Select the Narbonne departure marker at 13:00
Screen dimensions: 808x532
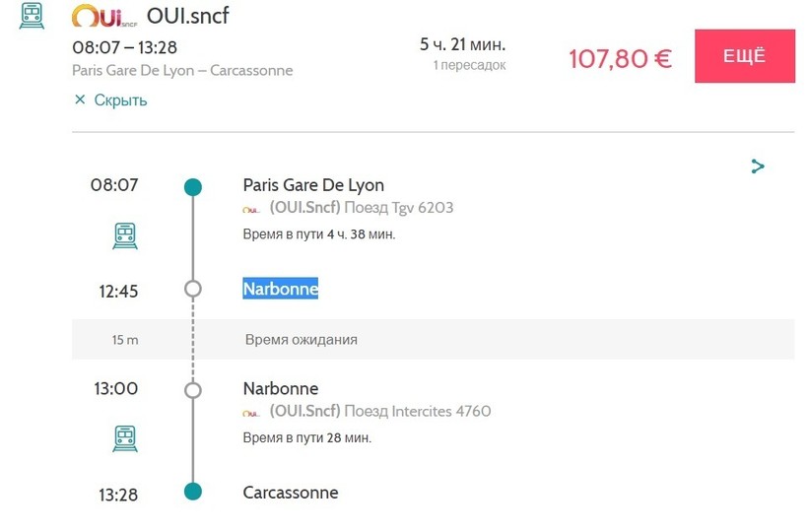point(193,390)
